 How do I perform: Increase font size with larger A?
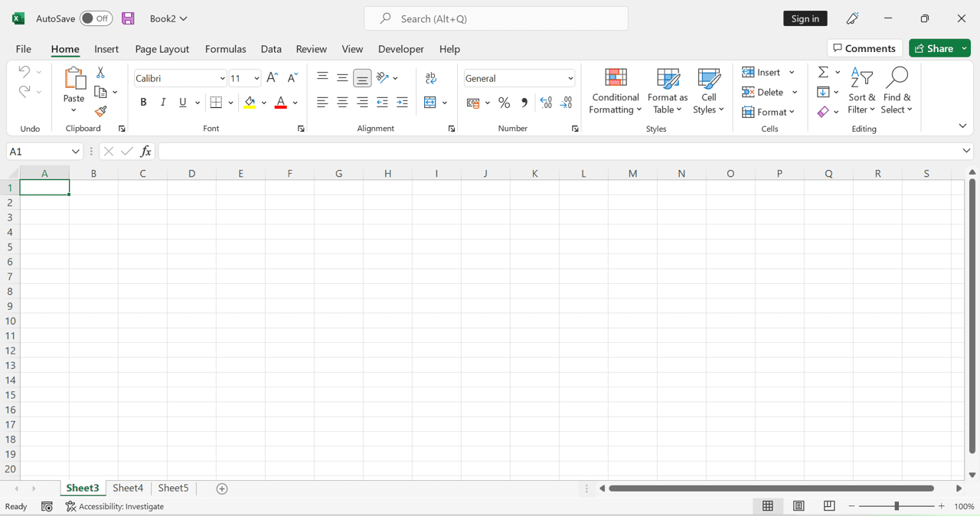pos(272,78)
